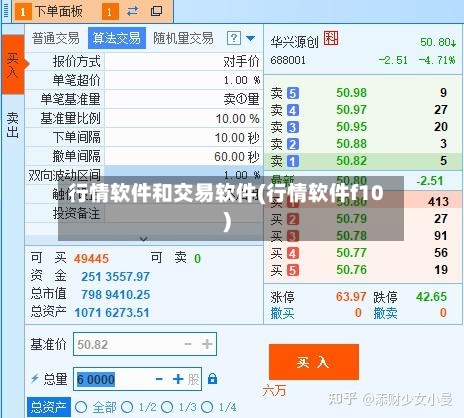
Task: Click sell level 卖4 price 50.97
Action: pyautogui.click(x=351, y=109)
